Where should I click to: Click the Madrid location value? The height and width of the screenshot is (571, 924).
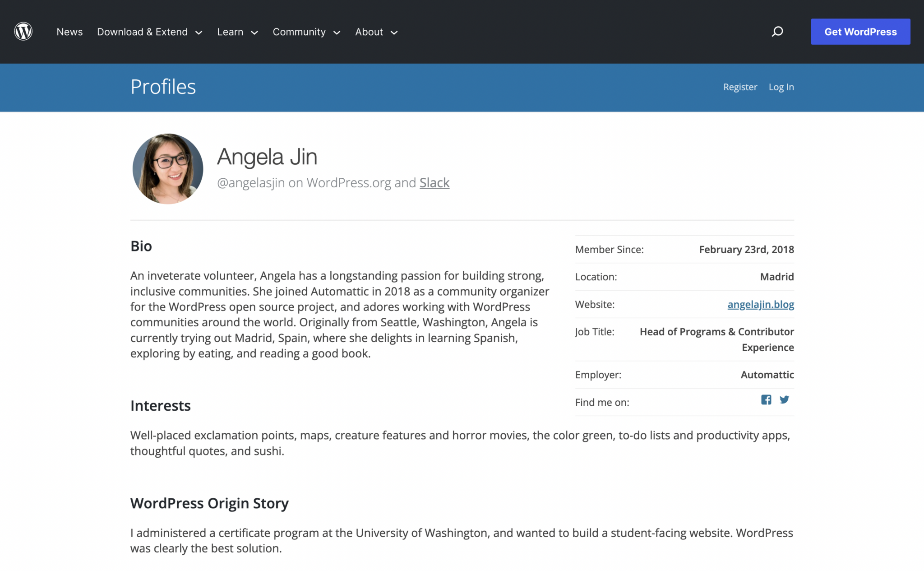tap(777, 277)
